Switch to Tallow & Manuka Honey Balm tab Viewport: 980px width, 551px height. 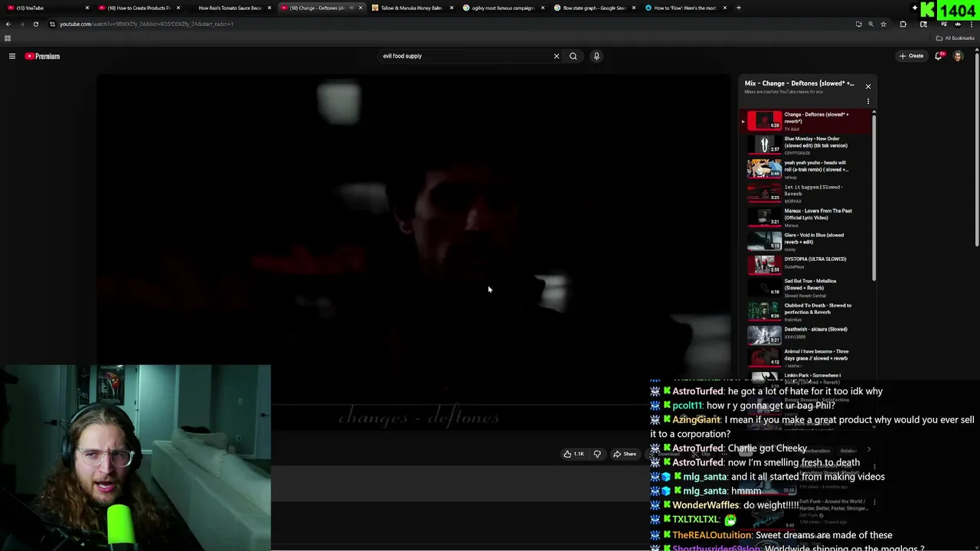tap(410, 8)
